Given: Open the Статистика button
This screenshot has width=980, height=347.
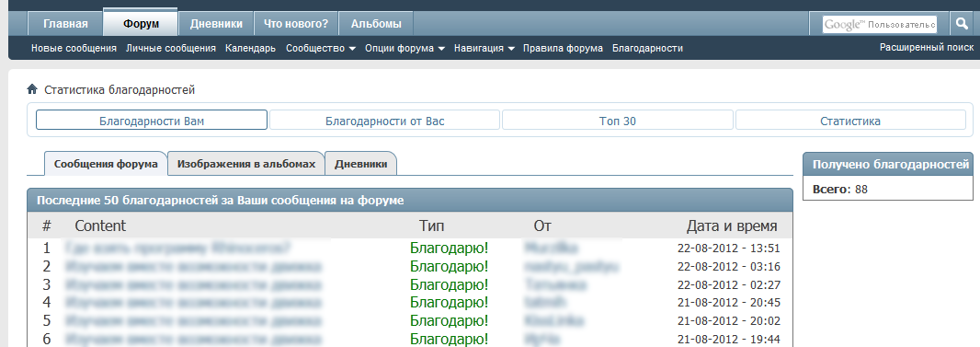Looking at the screenshot, I should 850,120.
